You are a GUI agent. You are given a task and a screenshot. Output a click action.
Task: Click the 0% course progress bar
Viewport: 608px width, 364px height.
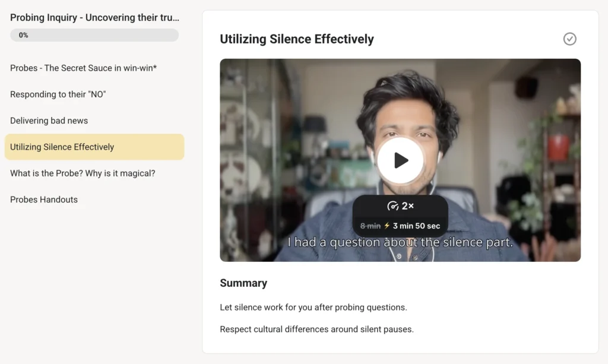(94, 35)
